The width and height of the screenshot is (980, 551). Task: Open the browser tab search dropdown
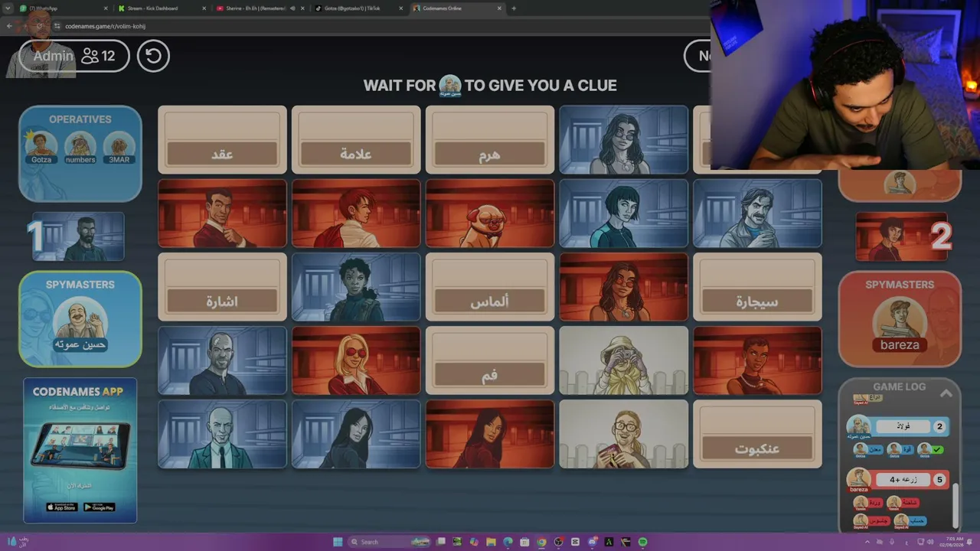[x=9, y=8]
